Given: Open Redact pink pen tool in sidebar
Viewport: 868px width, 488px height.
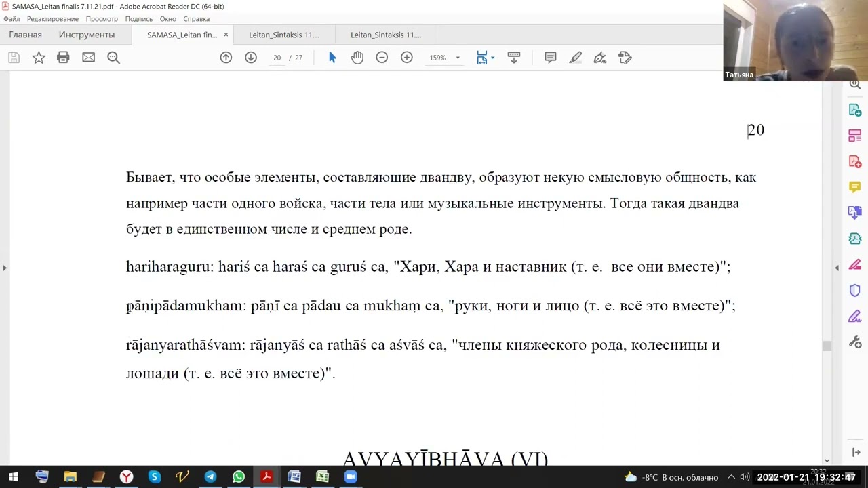Looking at the screenshot, I should [x=855, y=264].
